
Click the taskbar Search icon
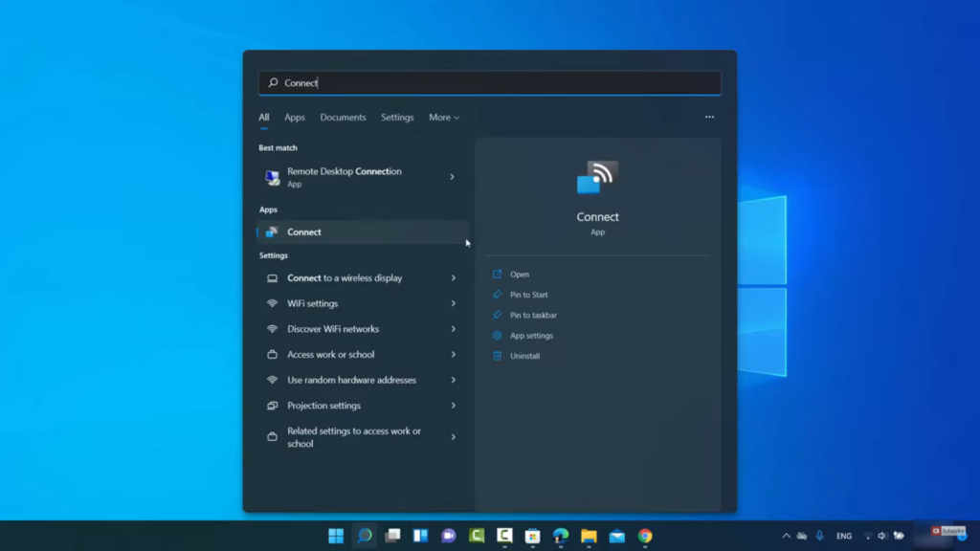coord(365,536)
